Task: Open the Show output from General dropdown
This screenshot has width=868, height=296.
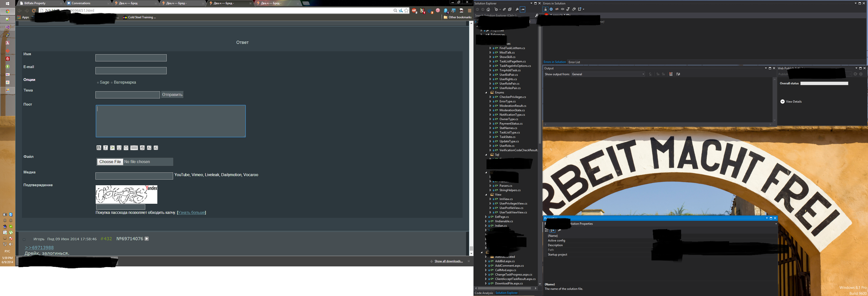Action: [608, 74]
